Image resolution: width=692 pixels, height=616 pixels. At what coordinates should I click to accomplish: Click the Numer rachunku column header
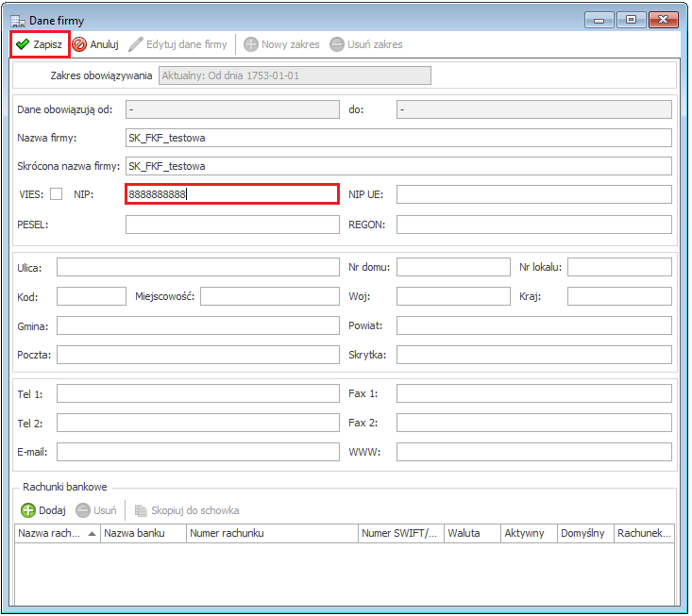pyautogui.click(x=272, y=534)
